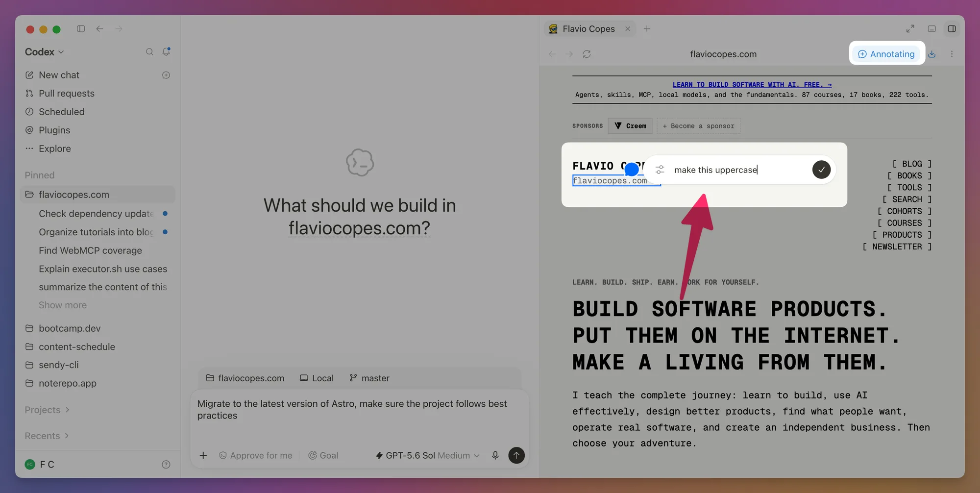This screenshot has height=493, width=980.
Task: Go back in the embedded browser
Action: [x=552, y=54]
